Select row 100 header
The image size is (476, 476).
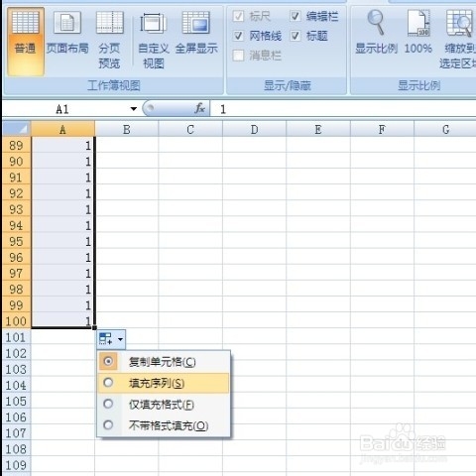(x=16, y=321)
